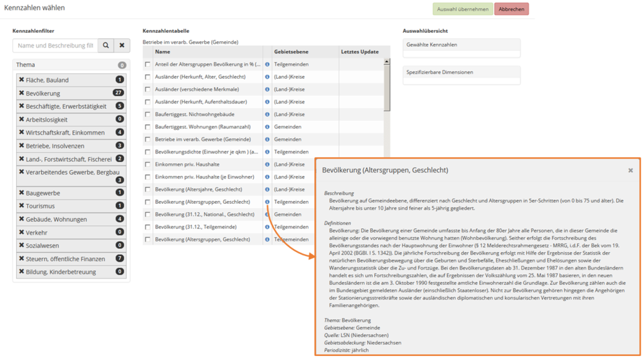Select Bevölkerung (Altersjahre, Geschlecht) checkbox

[x=147, y=190]
